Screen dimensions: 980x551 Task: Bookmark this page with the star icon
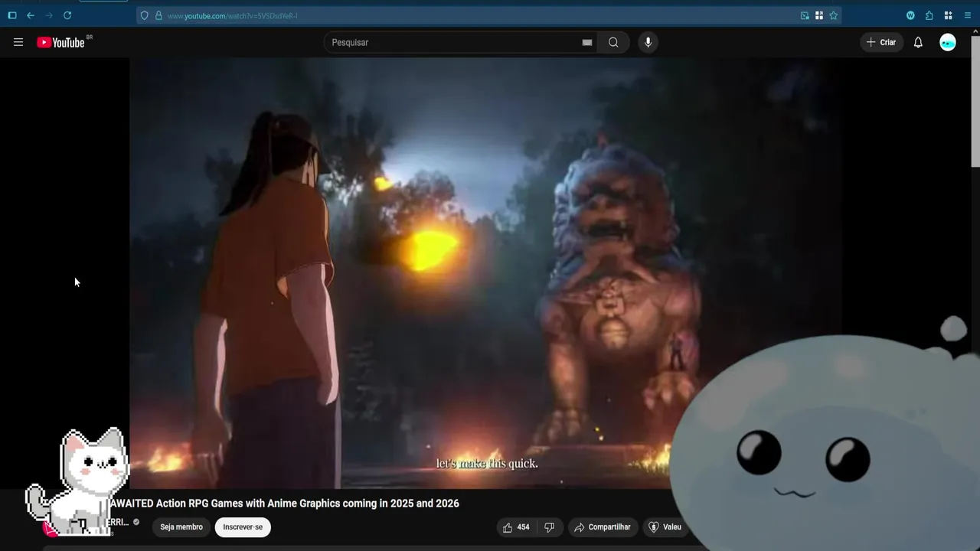[834, 15]
